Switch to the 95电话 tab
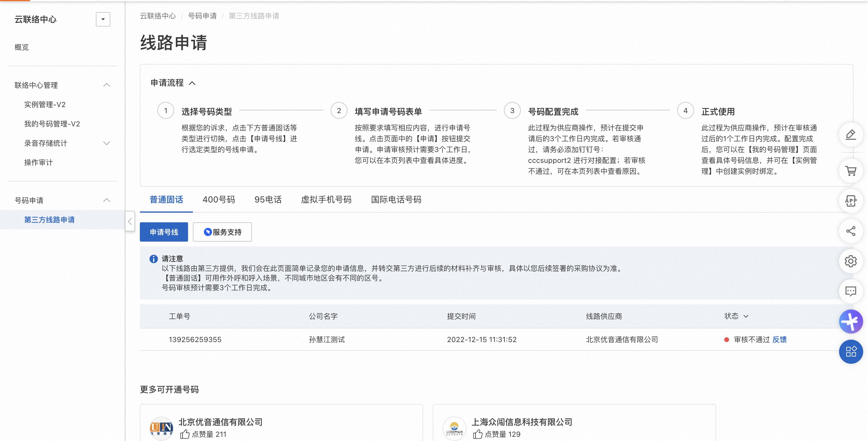Viewport: 868px width, 441px height. [268, 200]
